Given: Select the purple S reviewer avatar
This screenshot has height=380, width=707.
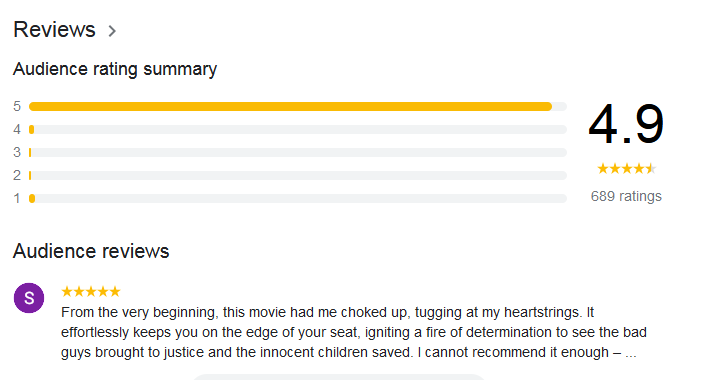Looking at the screenshot, I should pyautogui.click(x=29, y=298).
